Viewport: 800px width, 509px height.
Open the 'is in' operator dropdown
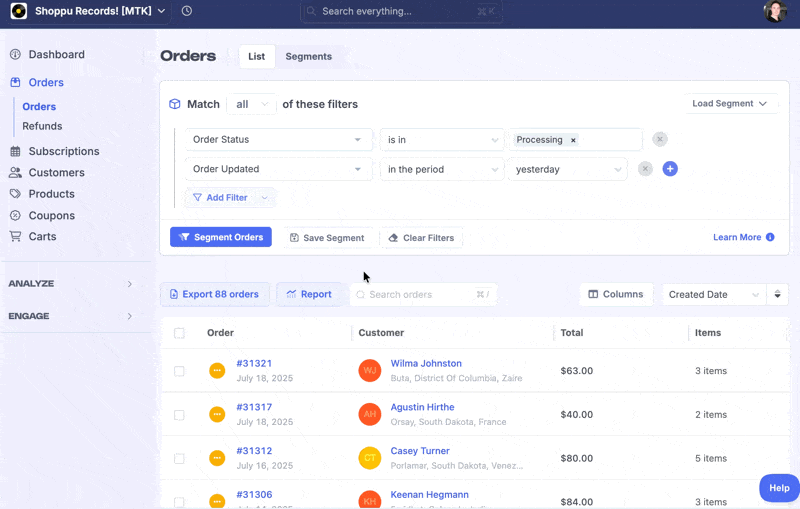pos(442,140)
